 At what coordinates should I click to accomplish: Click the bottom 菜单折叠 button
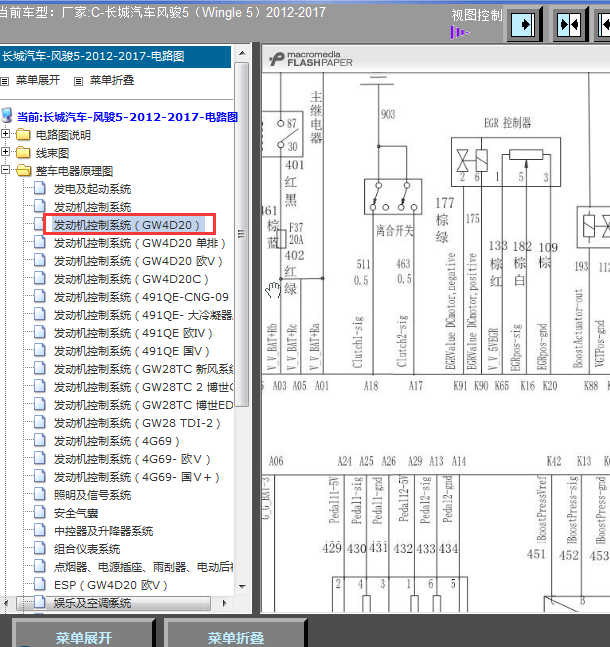[x=236, y=637]
